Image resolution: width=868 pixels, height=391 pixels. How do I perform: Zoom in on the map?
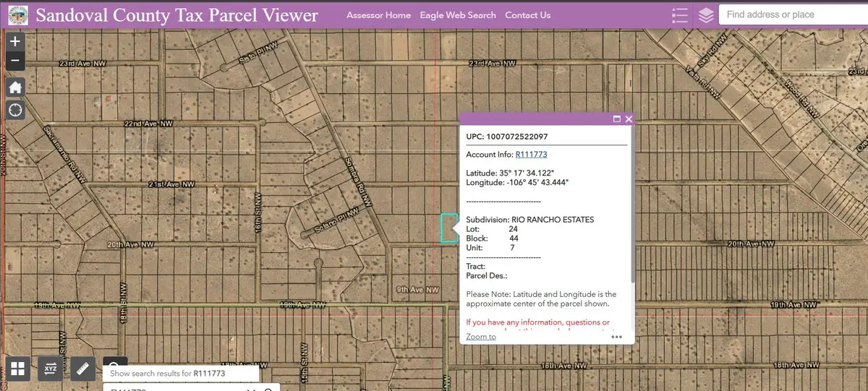click(15, 42)
